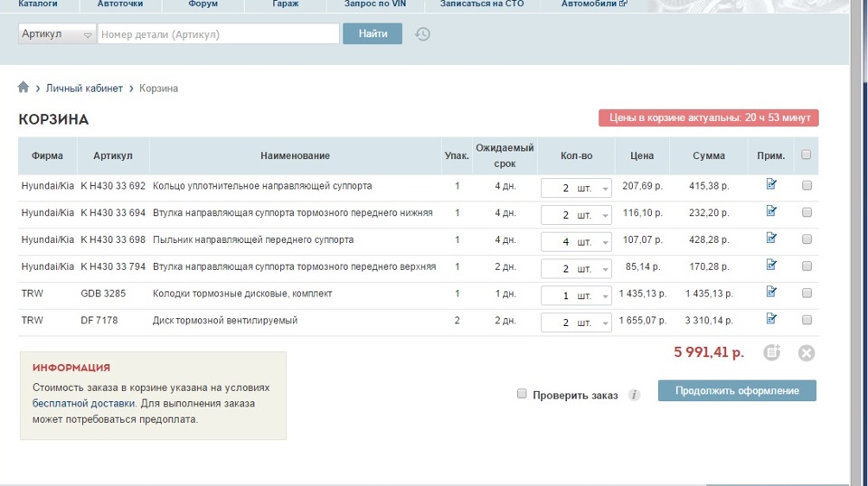Image resolution: width=868 pixels, height=486 pixels.
Task: Select checkbox for K H430 33 794
Action: click(807, 266)
